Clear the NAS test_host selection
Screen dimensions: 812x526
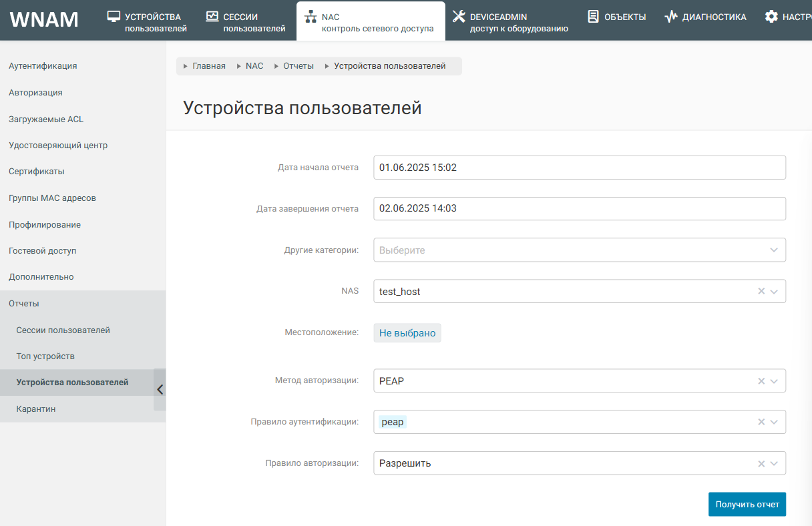click(x=761, y=292)
